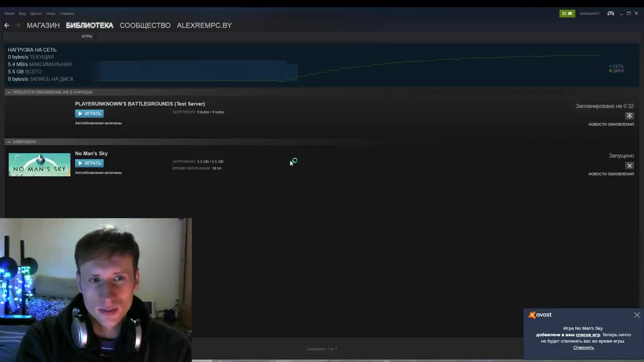This screenshot has width=644, height=362.
Task: Click the back navigation arrow
Action: coord(7,25)
